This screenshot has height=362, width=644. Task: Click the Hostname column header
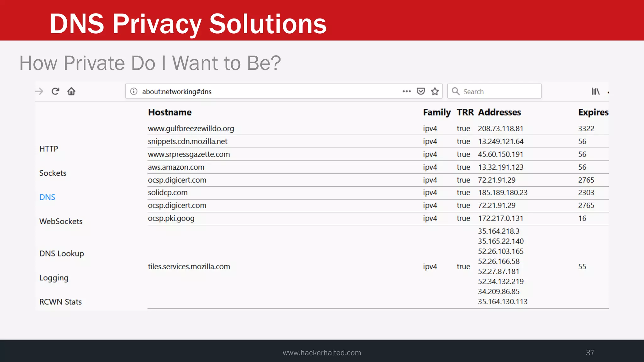click(170, 112)
